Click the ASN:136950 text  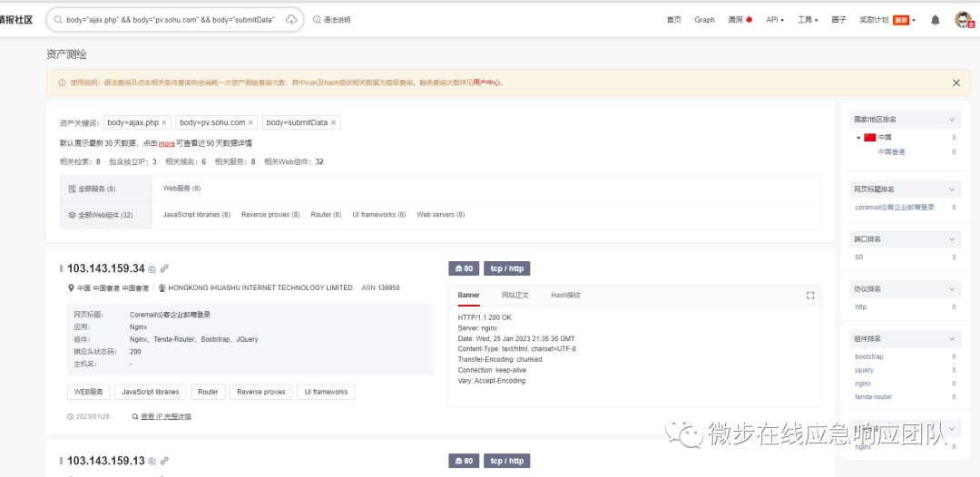[380, 287]
